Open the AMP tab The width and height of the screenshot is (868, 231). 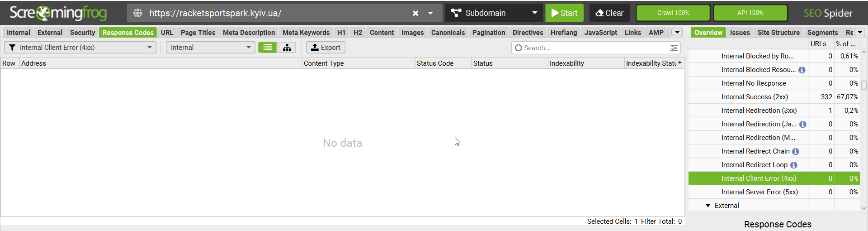[656, 33]
